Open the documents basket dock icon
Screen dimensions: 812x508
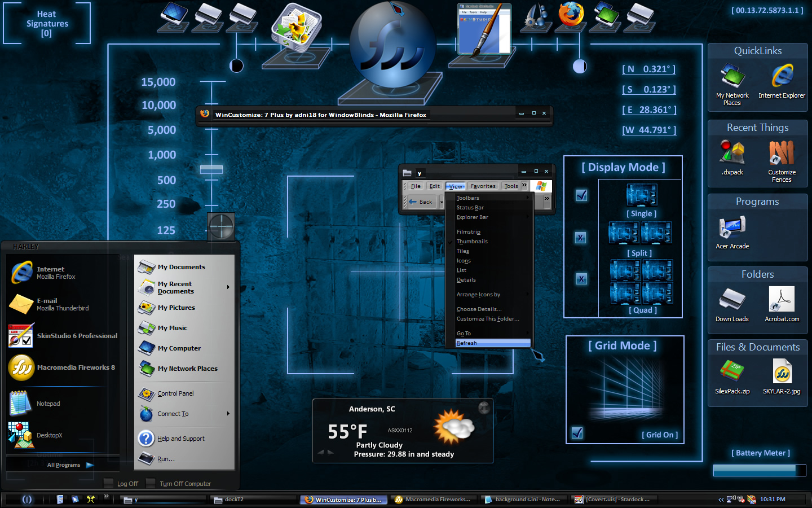pos(296,27)
